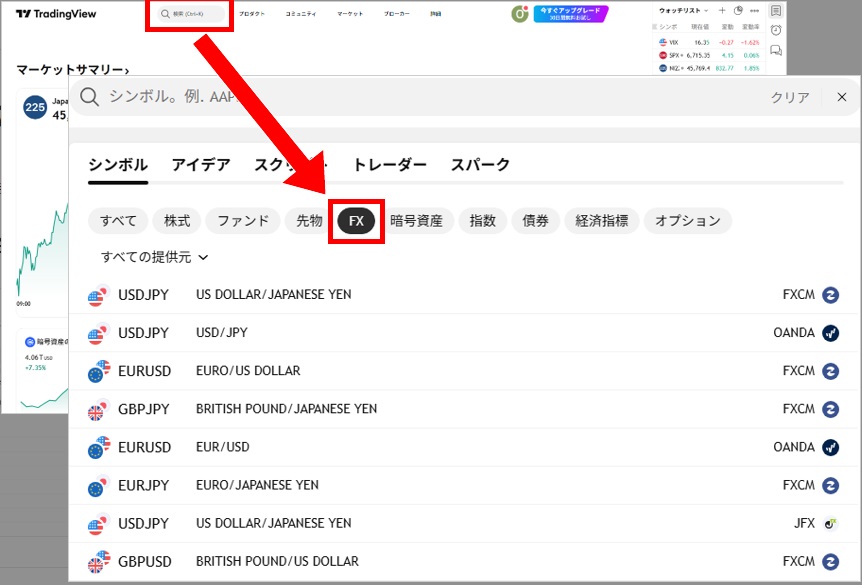Open the chat bubble icon in right sidebar

[776, 50]
